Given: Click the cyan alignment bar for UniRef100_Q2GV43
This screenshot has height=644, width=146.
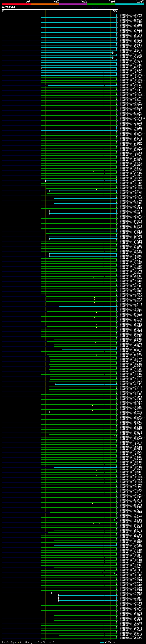Looking at the screenshot, I should (90, 349).
